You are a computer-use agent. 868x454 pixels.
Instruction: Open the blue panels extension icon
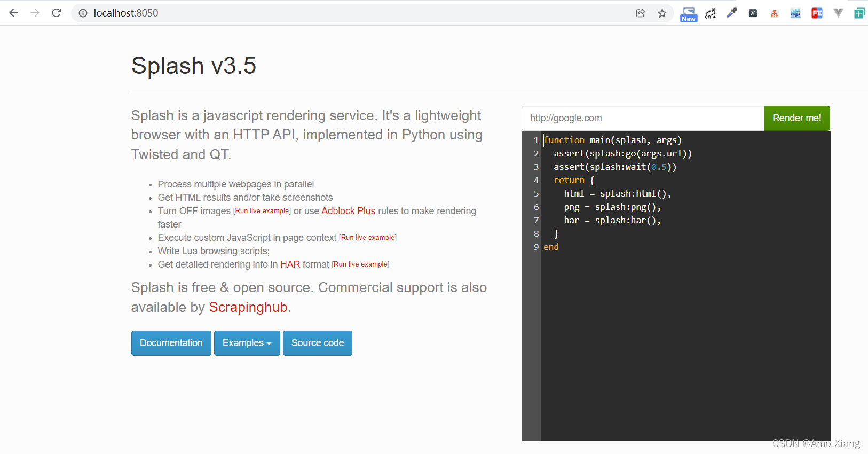point(795,13)
